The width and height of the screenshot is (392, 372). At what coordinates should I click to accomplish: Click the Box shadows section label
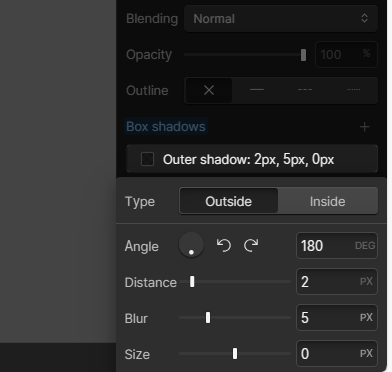click(x=166, y=127)
